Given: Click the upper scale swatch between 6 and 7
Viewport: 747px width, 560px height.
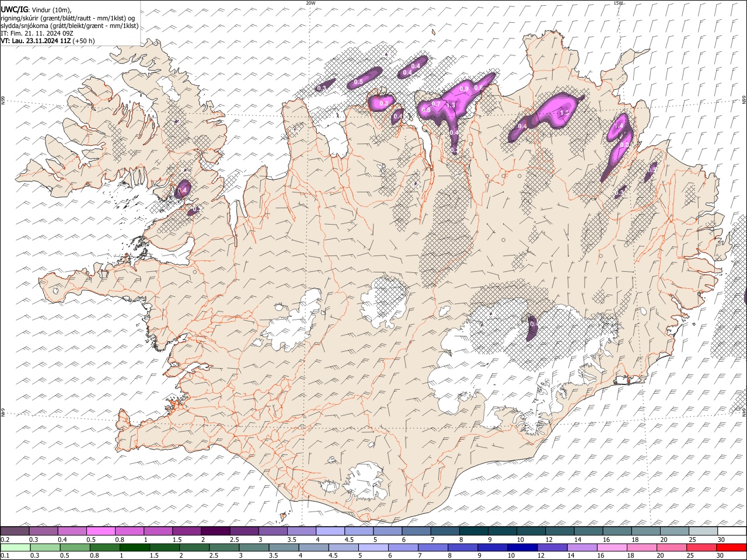Looking at the screenshot, I should pos(416,531).
